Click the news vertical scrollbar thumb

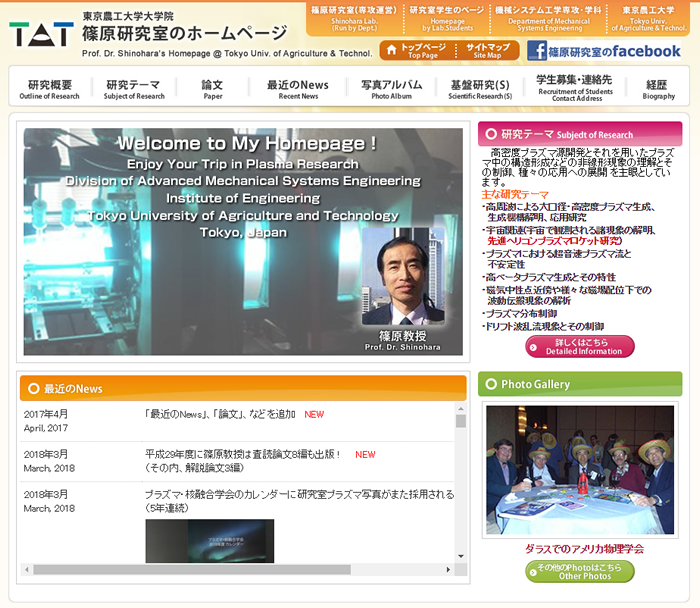click(x=461, y=421)
